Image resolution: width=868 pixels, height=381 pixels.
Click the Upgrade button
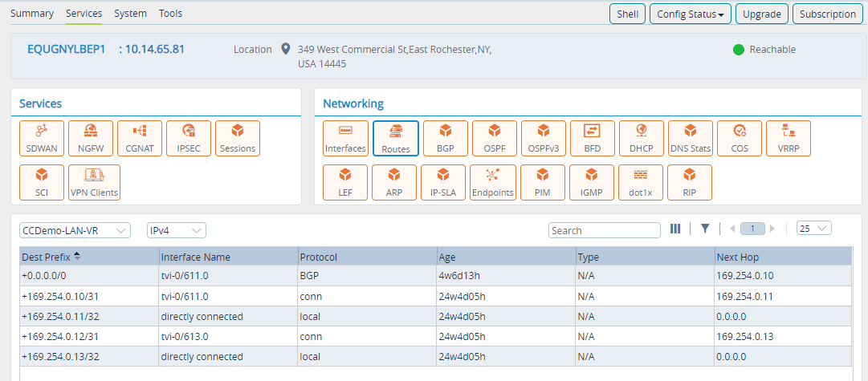(x=762, y=14)
